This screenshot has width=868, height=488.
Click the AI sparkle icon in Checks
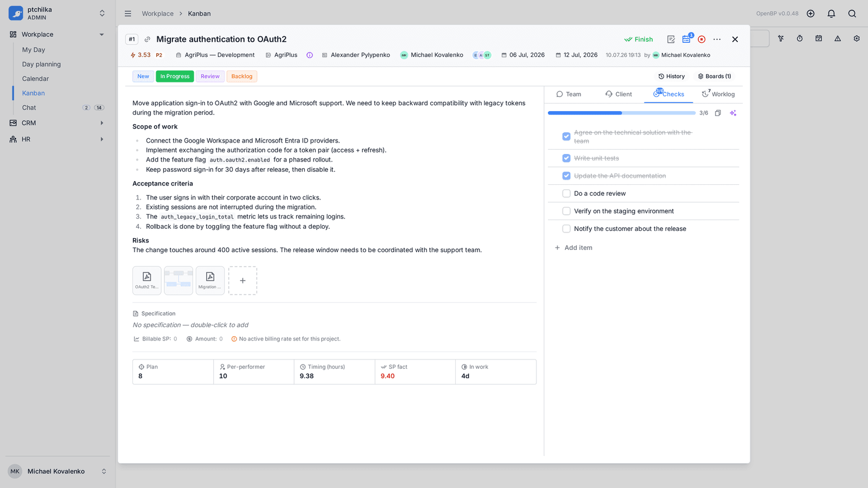click(x=733, y=113)
